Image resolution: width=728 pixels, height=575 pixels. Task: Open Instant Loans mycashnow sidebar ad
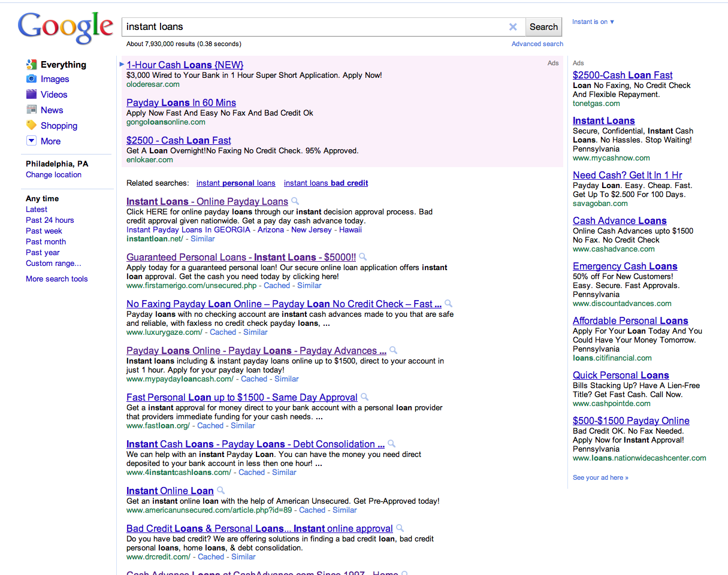[x=604, y=120]
